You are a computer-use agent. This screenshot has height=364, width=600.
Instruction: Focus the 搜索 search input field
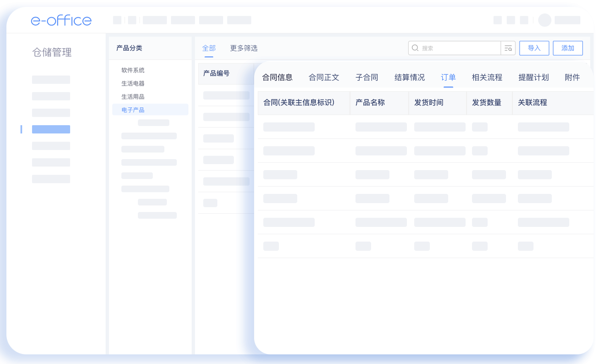(x=455, y=48)
